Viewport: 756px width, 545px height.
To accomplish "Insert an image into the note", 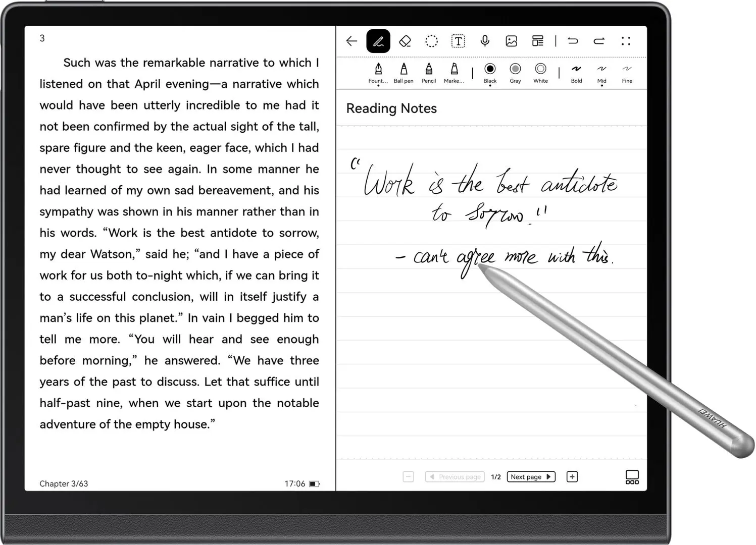I will click(x=512, y=41).
